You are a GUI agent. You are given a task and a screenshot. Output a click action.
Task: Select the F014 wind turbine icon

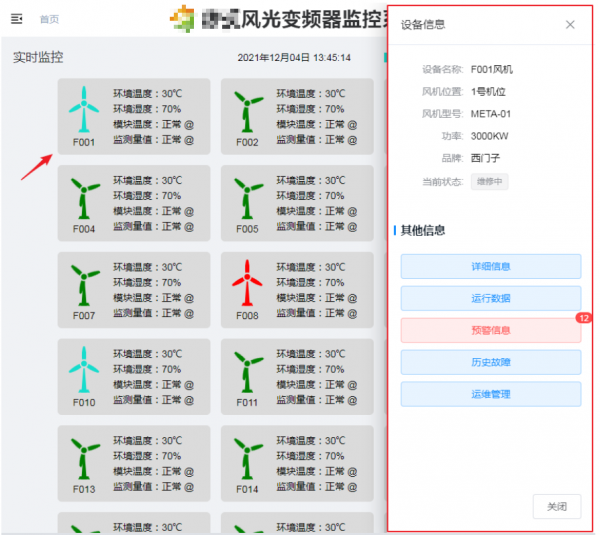coord(248,458)
